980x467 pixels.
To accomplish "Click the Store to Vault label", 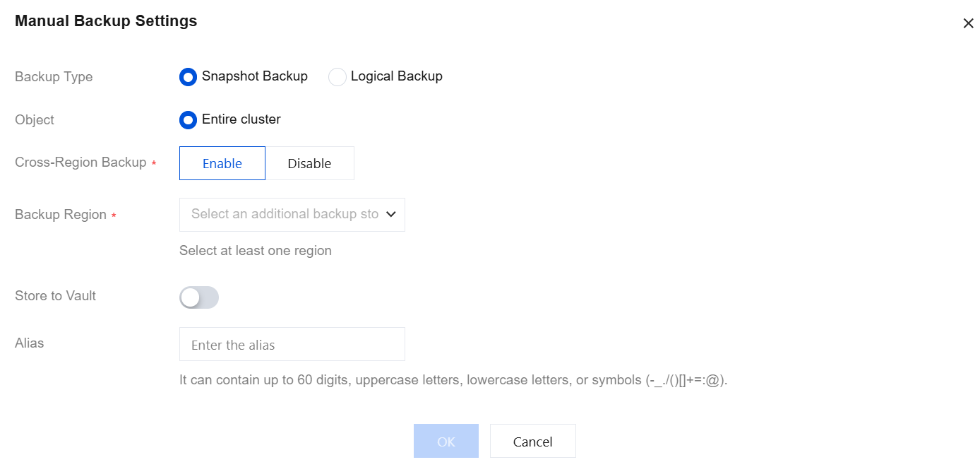I will coord(55,296).
